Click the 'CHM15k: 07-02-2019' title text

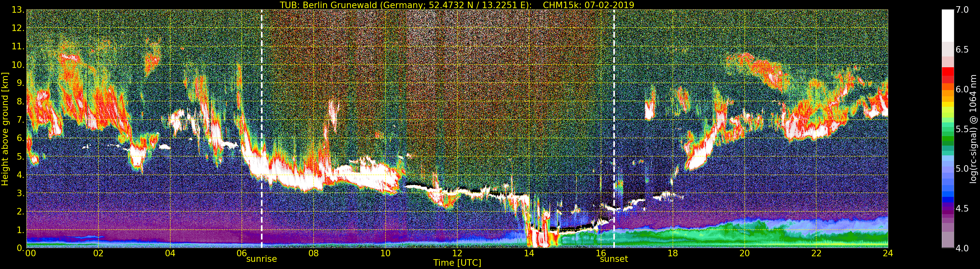pos(588,5)
